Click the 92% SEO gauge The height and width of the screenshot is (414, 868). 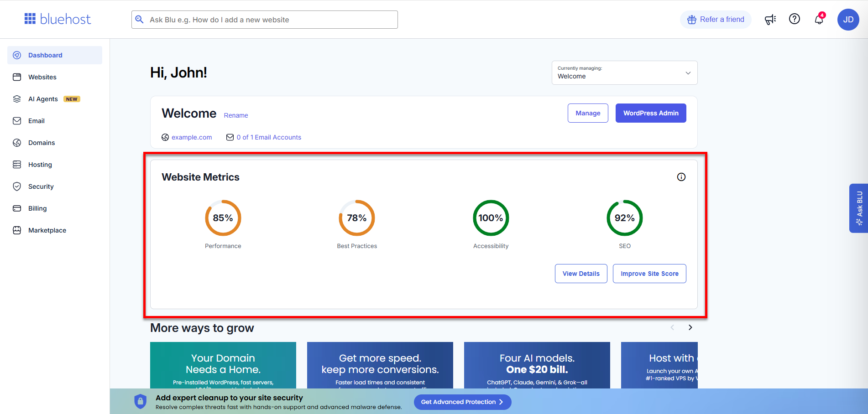625,218
